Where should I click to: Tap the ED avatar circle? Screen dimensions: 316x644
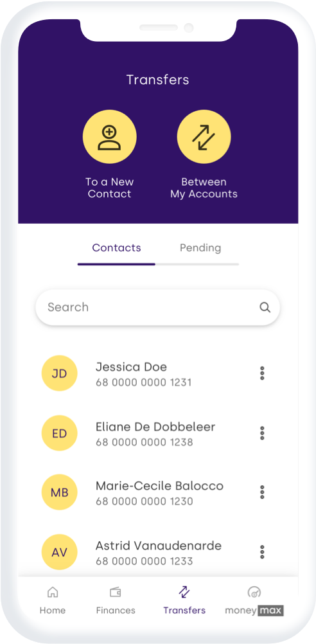pos(60,433)
